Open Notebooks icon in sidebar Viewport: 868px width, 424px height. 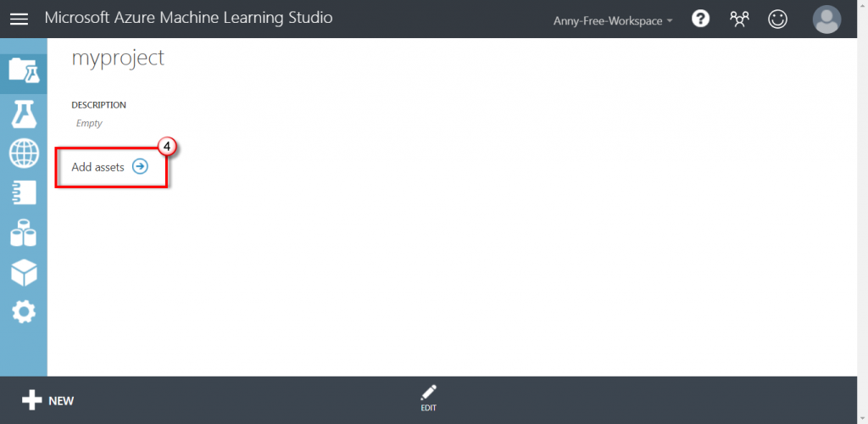point(23,192)
